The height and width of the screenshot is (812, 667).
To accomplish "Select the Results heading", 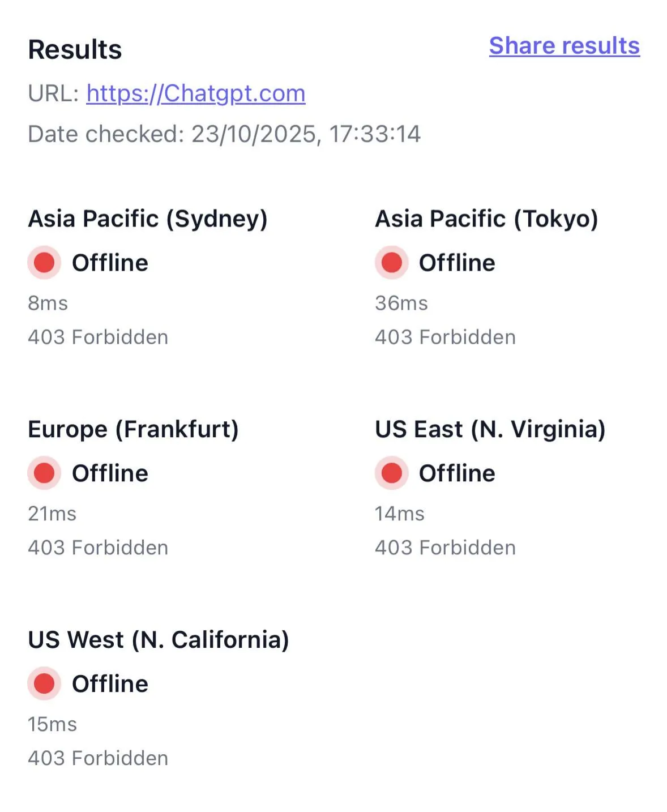I will point(75,49).
